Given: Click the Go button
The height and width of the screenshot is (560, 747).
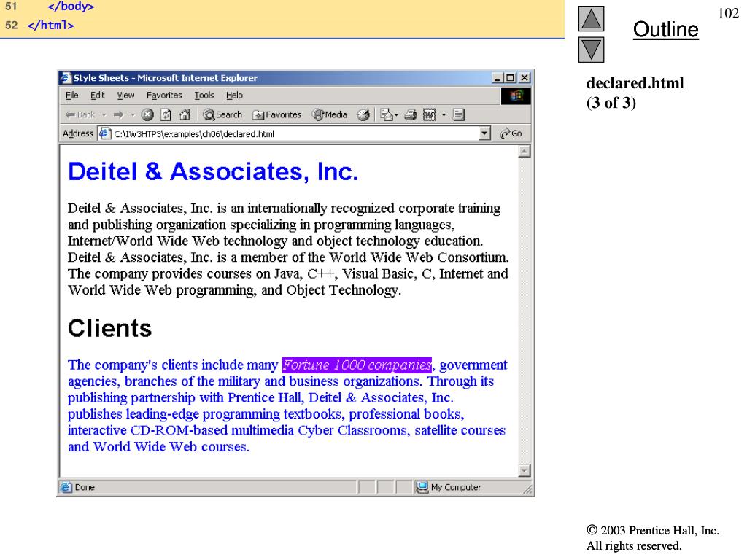Looking at the screenshot, I should (x=511, y=134).
